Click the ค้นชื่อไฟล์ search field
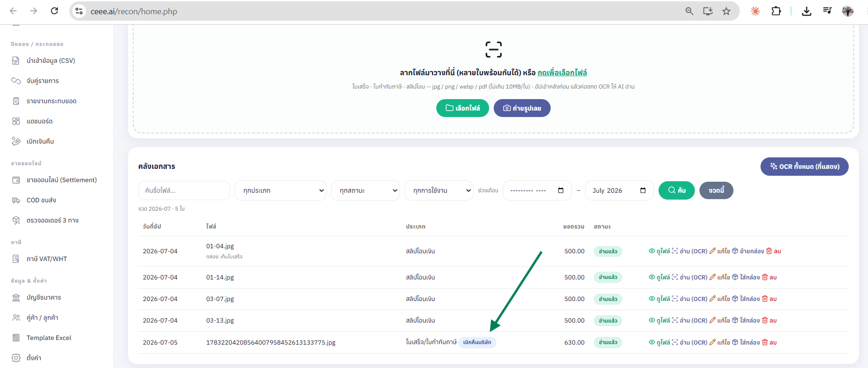The image size is (868, 368). pyautogui.click(x=184, y=190)
